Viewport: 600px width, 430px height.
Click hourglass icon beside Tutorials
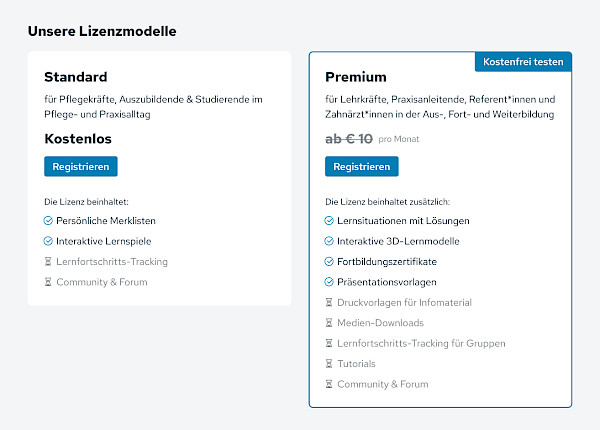[x=329, y=364]
